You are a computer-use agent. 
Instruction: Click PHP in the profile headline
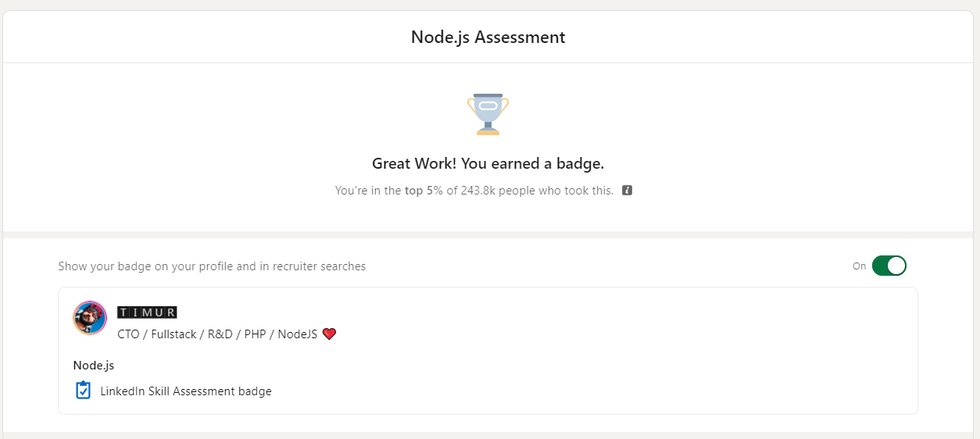pyautogui.click(x=255, y=334)
